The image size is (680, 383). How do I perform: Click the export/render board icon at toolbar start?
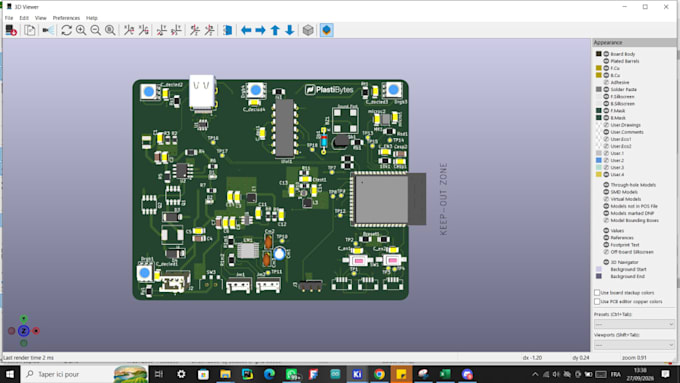[x=11, y=30]
